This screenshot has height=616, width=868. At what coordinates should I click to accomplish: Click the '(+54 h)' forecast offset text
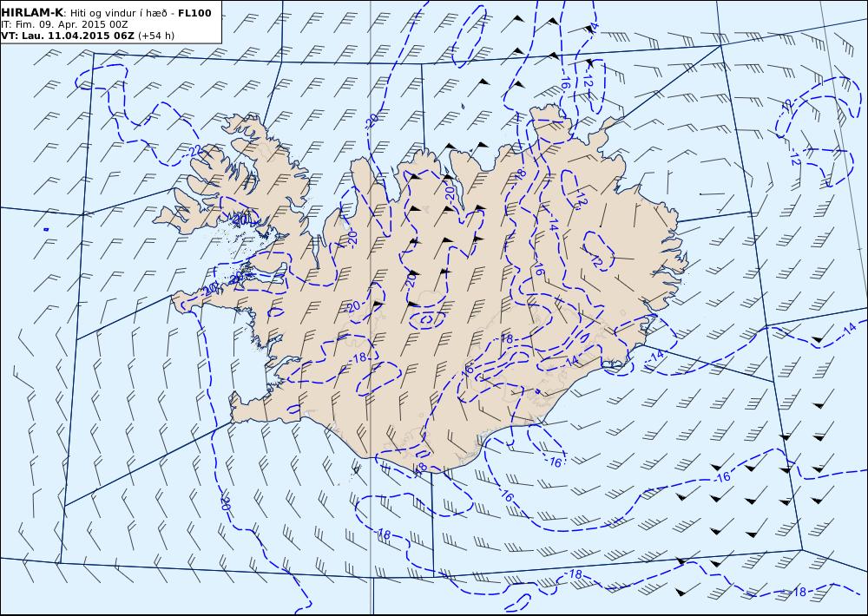tap(156, 36)
